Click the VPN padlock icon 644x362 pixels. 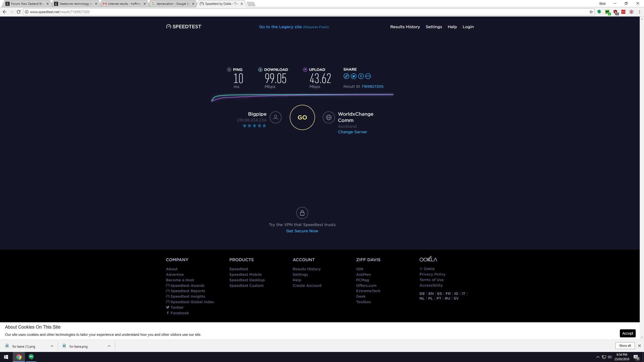(302, 213)
